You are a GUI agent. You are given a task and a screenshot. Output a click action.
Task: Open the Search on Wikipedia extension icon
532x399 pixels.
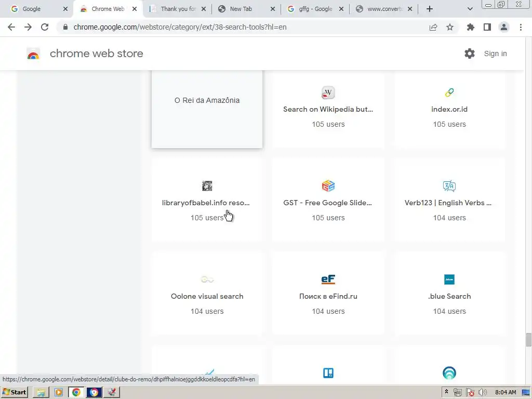328,92
